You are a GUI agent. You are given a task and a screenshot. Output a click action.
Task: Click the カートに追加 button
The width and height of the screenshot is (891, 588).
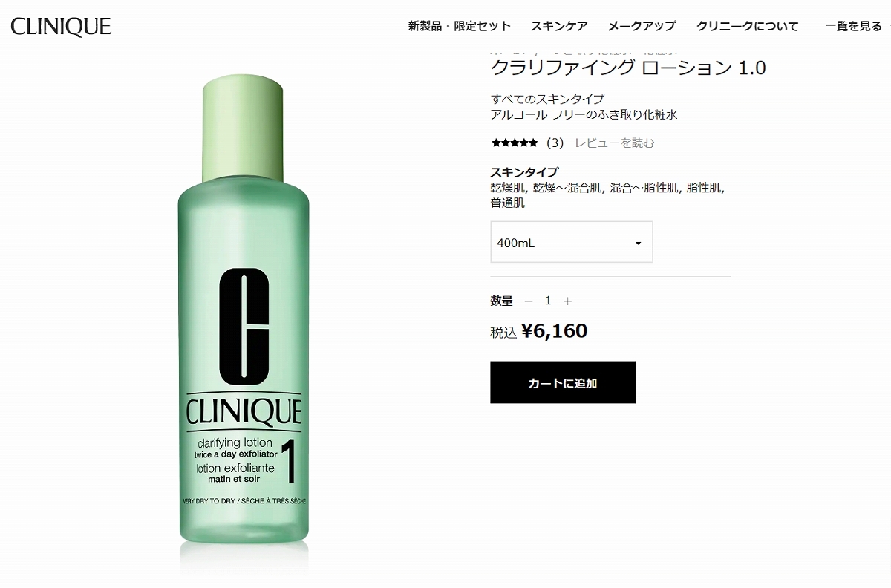563,382
